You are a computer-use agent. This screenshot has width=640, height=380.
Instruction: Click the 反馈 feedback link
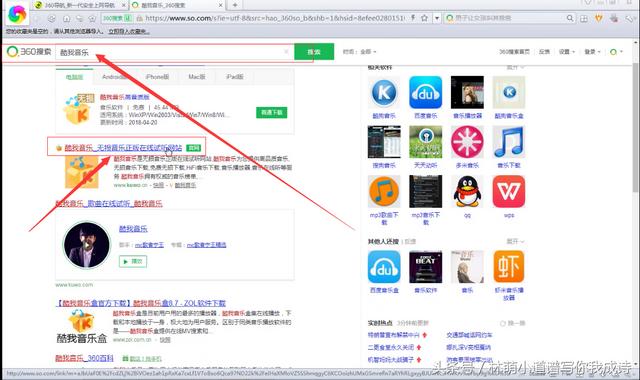(544, 52)
